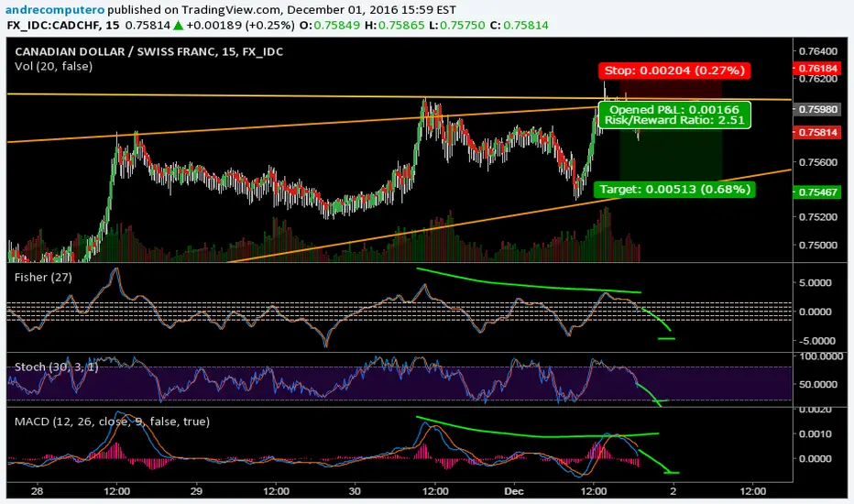The height and width of the screenshot is (504, 854).
Task: Open the andrecomputero author link
Action: (x=55, y=10)
